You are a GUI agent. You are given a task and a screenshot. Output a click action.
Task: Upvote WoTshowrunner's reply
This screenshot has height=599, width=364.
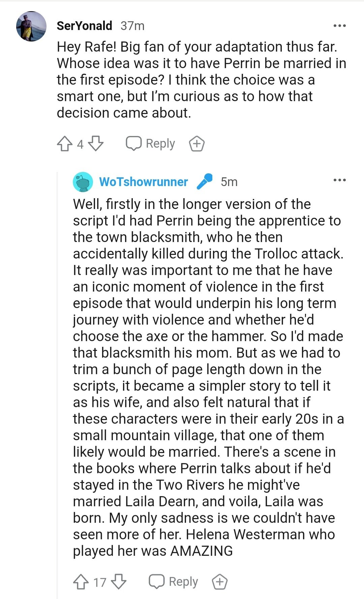coord(81,582)
